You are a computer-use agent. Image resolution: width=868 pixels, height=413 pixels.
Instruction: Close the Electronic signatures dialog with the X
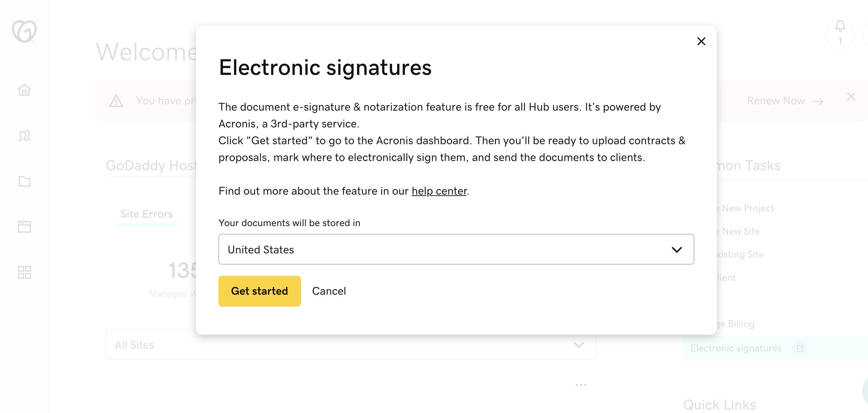pyautogui.click(x=701, y=41)
